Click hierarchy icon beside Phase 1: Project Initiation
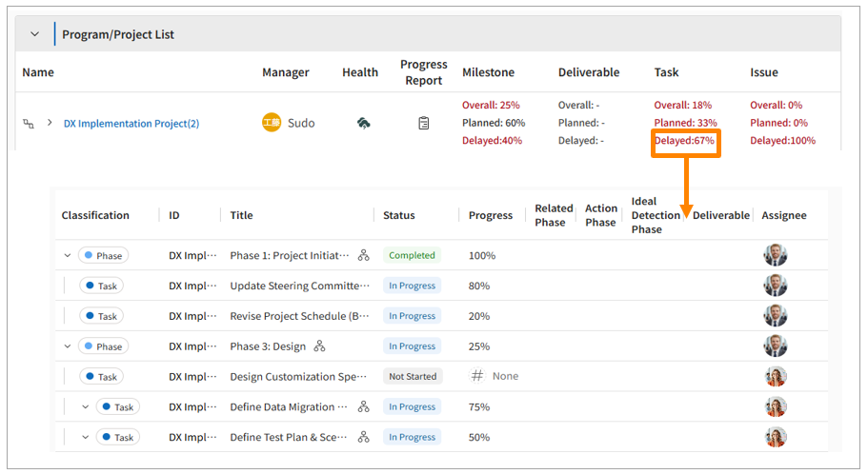The width and height of the screenshot is (868, 474). coord(363,255)
